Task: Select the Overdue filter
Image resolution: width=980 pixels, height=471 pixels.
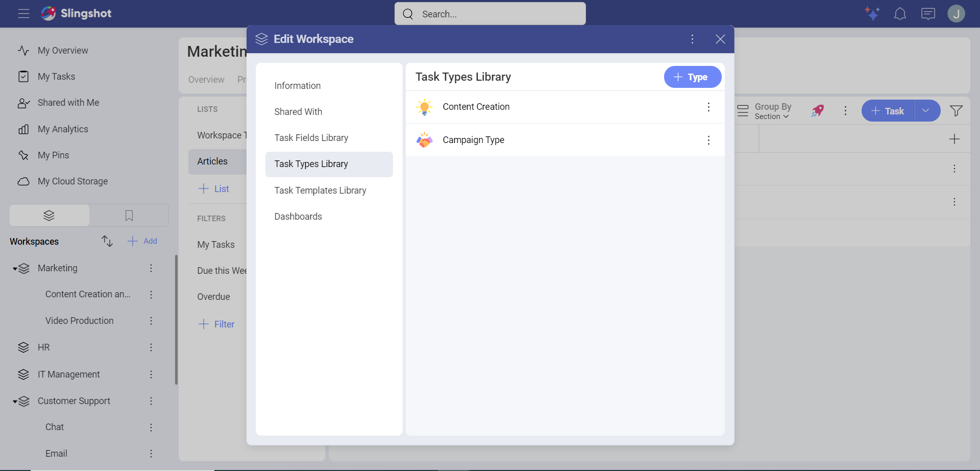Action: (214, 297)
